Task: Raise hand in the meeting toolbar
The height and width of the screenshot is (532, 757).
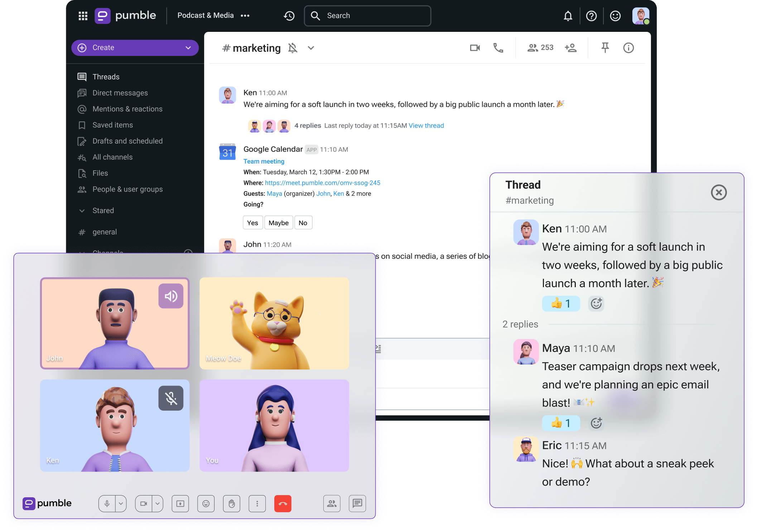Action: click(232, 504)
